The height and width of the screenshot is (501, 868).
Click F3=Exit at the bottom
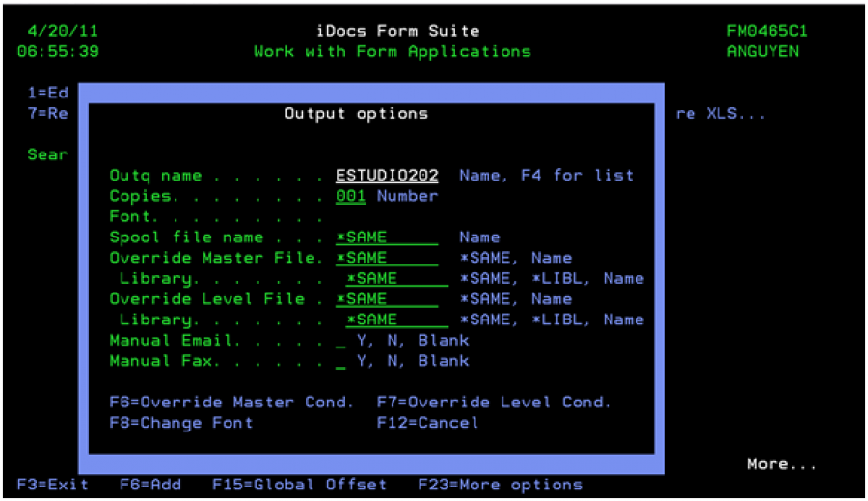point(53,485)
